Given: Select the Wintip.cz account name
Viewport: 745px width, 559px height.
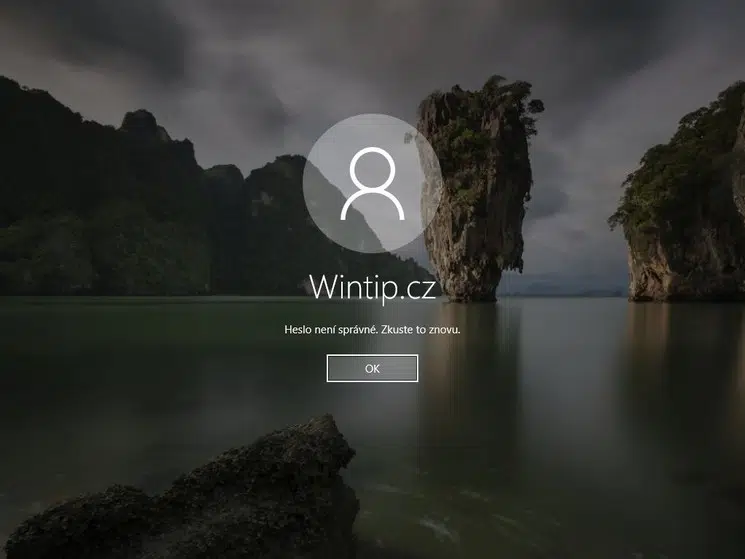Looking at the screenshot, I should point(372,287).
